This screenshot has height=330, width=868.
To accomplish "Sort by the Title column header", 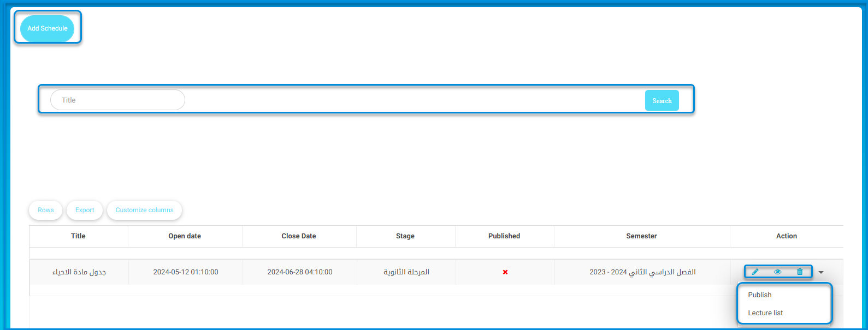I will (78, 236).
